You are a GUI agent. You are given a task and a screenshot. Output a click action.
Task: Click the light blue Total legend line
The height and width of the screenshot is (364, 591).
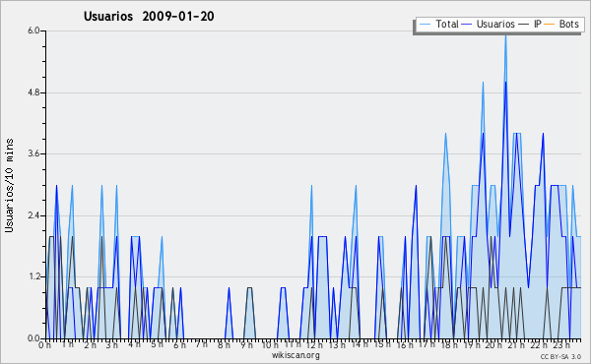(425, 25)
